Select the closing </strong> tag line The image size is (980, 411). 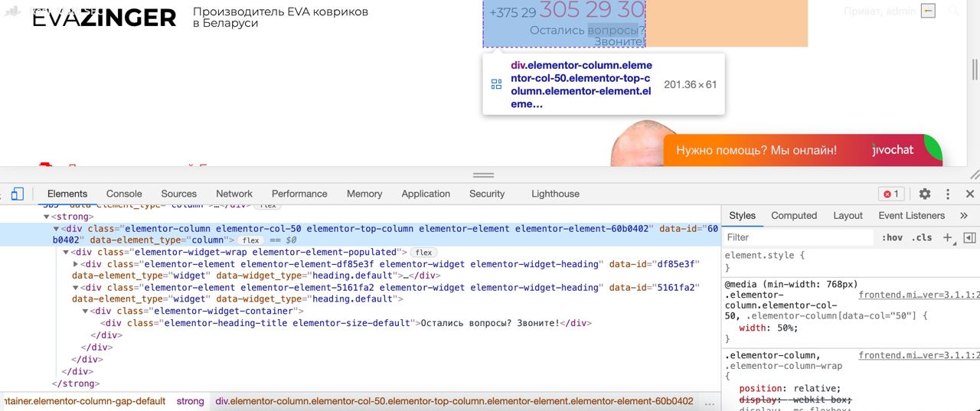75,383
